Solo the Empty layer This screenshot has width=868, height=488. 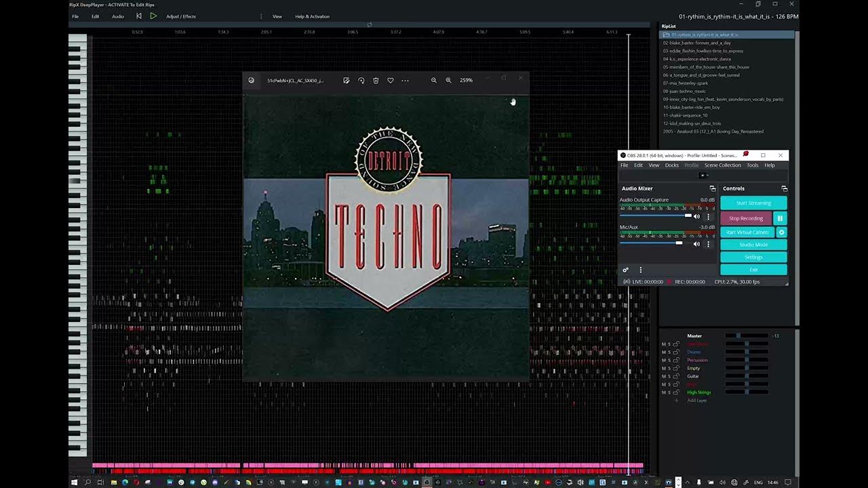[669, 368]
